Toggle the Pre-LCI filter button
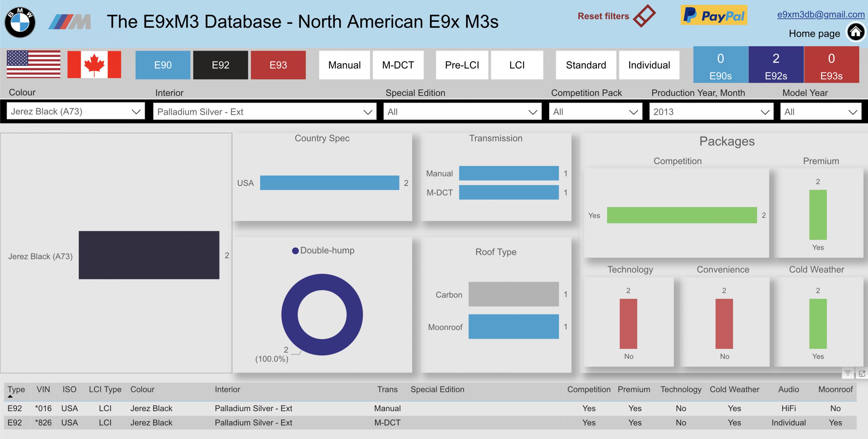This screenshot has width=868, height=439. pyautogui.click(x=462, y=65)
